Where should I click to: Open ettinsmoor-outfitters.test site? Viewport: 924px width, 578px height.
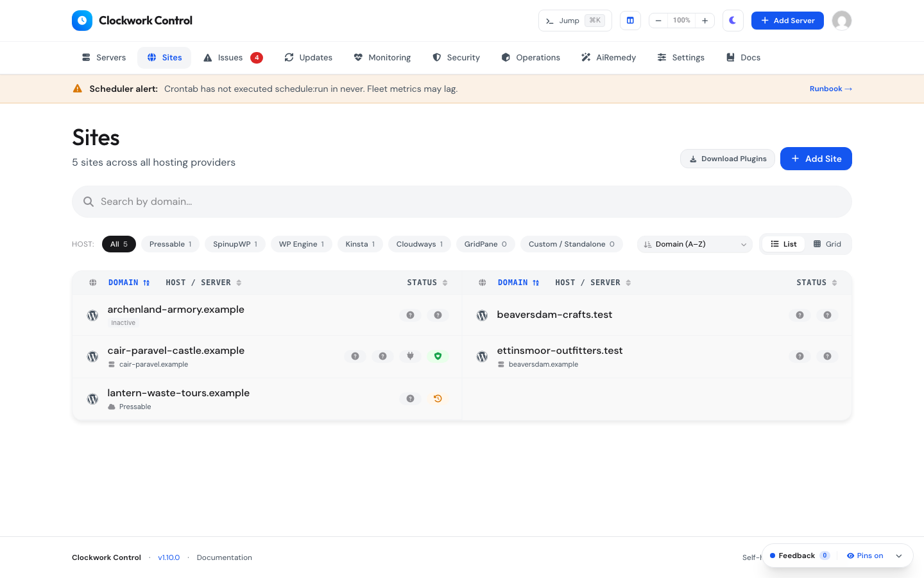tap(560, 351)
